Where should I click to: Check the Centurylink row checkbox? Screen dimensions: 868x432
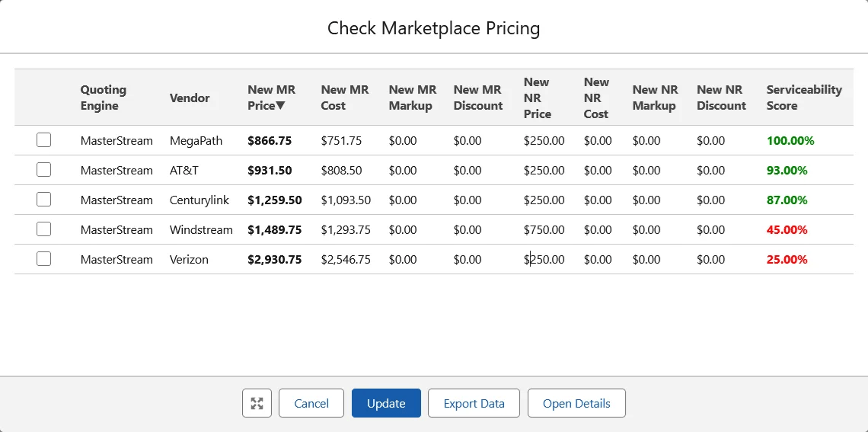pyautogui.click(x=44, y=200)
